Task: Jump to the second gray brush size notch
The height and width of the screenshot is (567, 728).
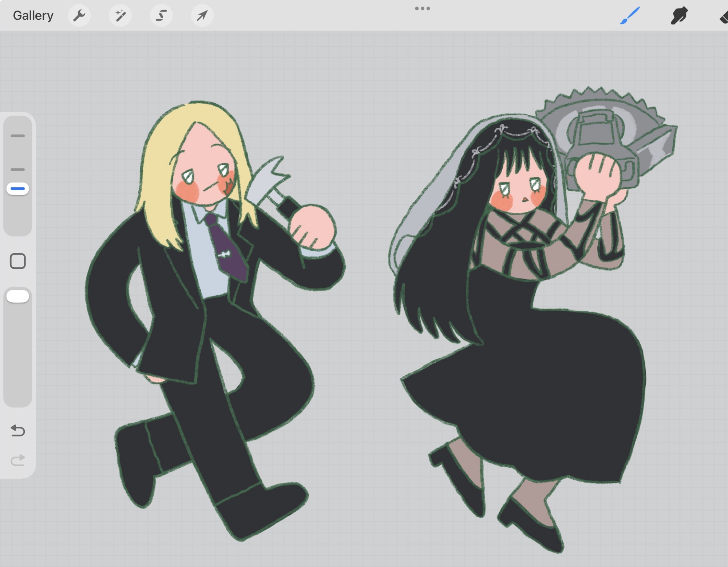Action: (x=17, y=169)
